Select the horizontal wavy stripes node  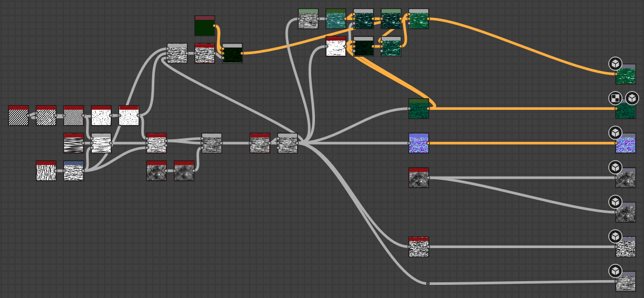coord(73,143)
